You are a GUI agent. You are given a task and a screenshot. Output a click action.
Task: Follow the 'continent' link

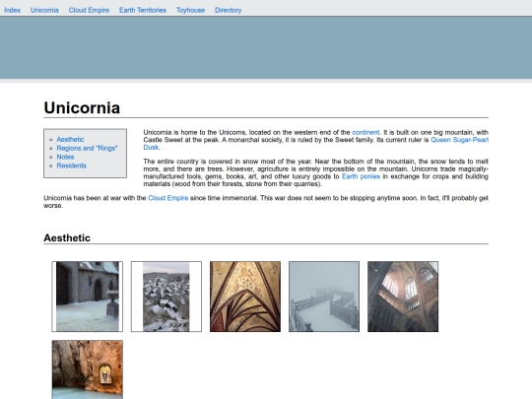pyautogui.click(x=366, y=132)
